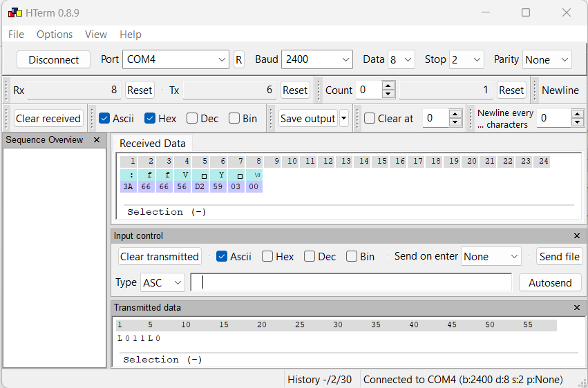This screenshot has height=388, width=588.
Task: Click History -/2/30 status bar entry
Action: click(319, 380)
